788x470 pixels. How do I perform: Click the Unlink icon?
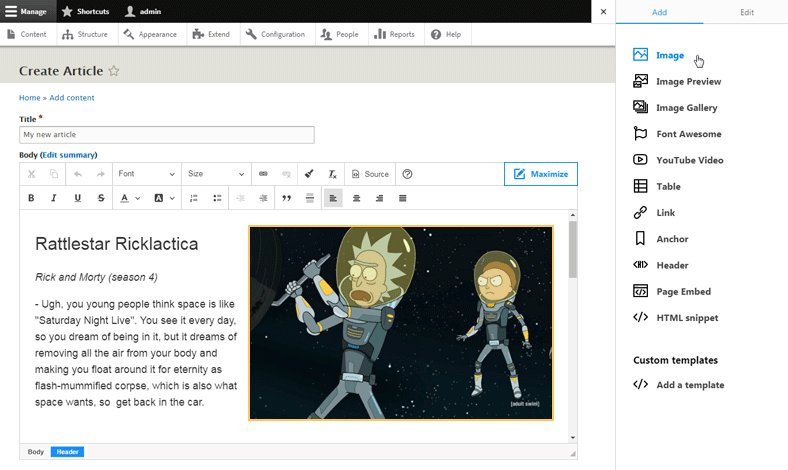tap(286, 174)
